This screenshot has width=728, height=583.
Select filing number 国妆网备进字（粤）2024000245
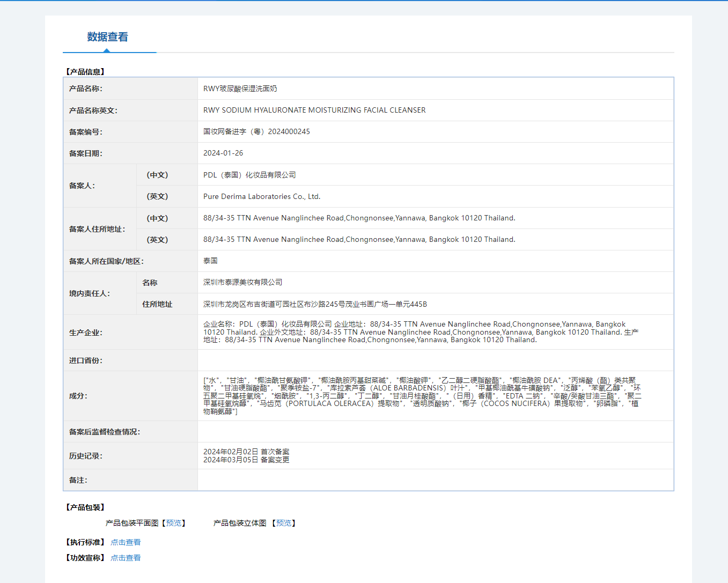tap(256, 131)
